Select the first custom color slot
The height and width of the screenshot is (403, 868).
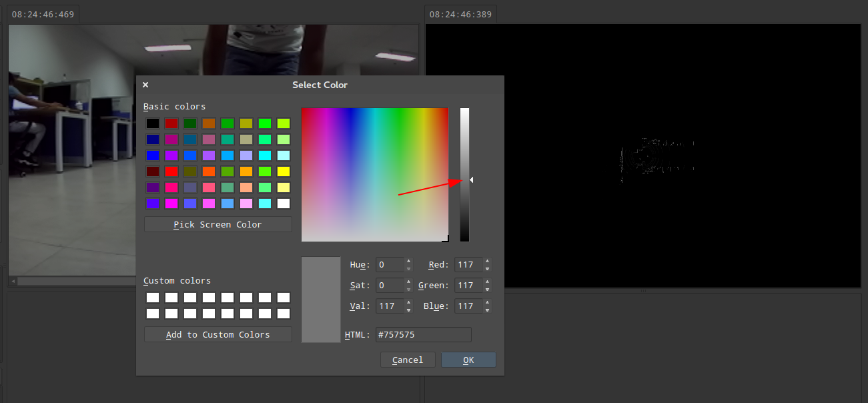coord(153,298)
